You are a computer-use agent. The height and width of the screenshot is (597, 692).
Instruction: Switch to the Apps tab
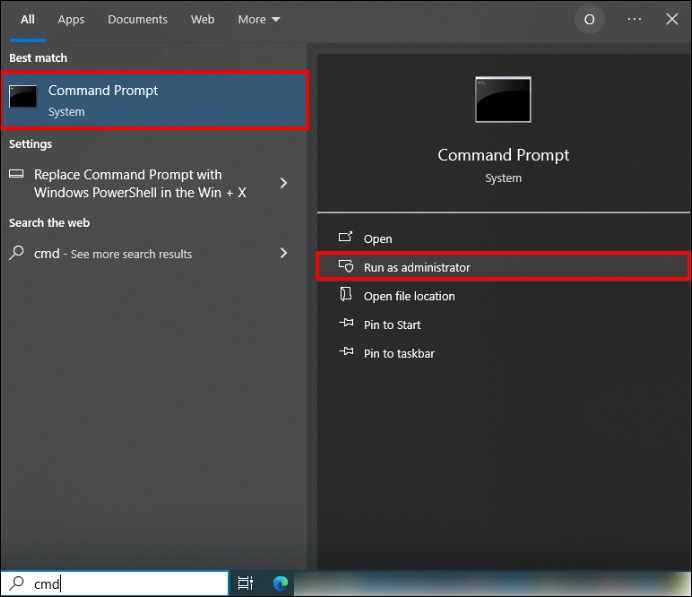[x=71, y=19]
